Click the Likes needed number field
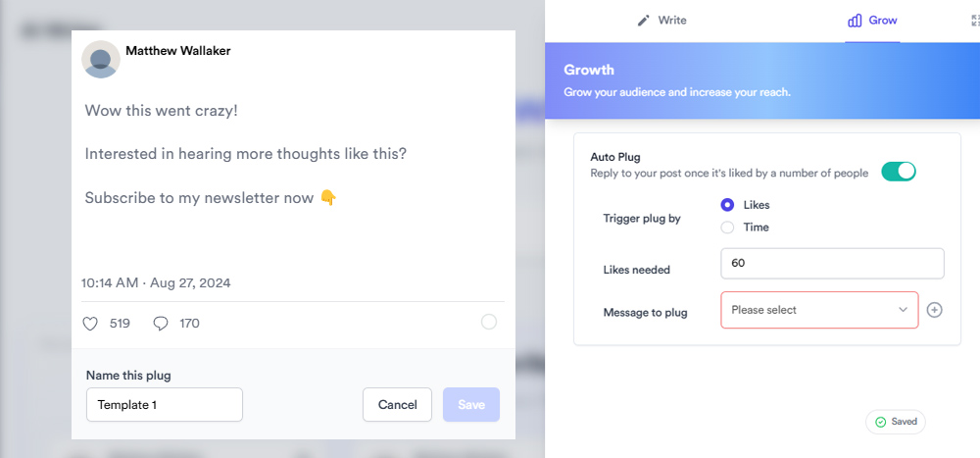 [x=832, y=264]
